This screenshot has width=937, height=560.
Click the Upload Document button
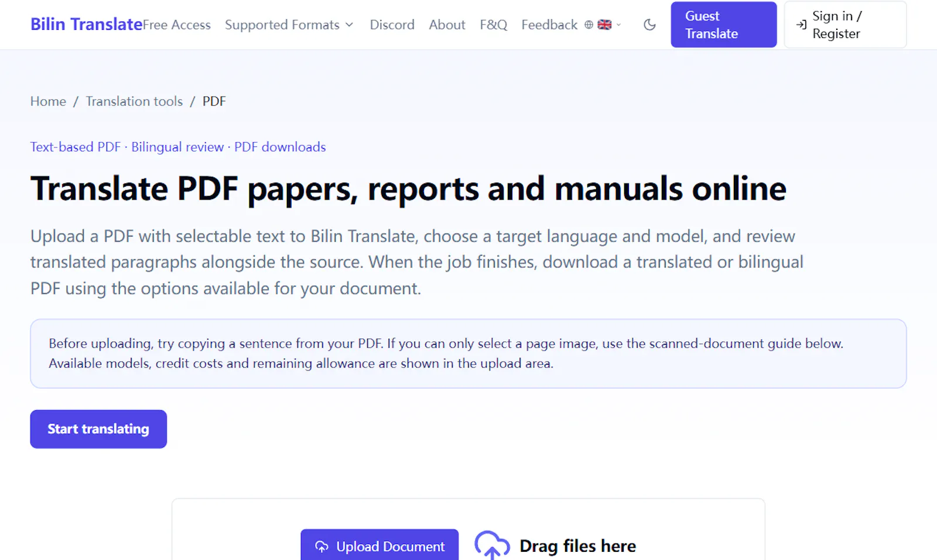(x=379, y=545)
